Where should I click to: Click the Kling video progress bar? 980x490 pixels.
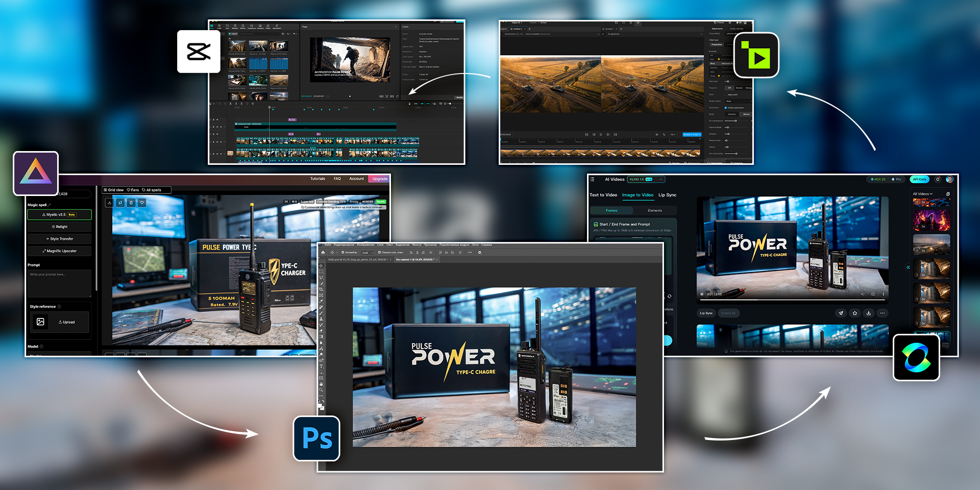[x=791, y=300]
